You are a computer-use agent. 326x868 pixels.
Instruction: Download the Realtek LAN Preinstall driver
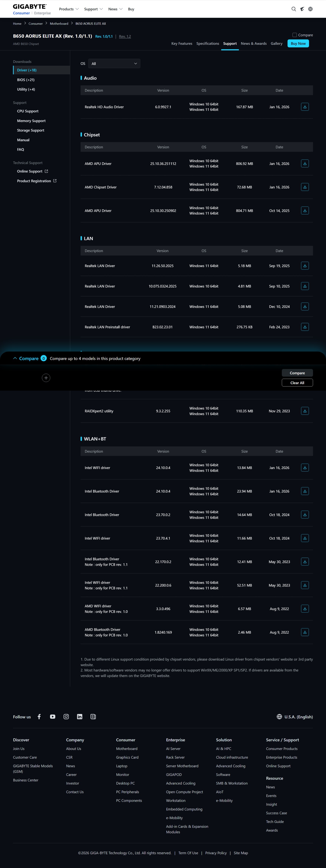pos(304,327)
